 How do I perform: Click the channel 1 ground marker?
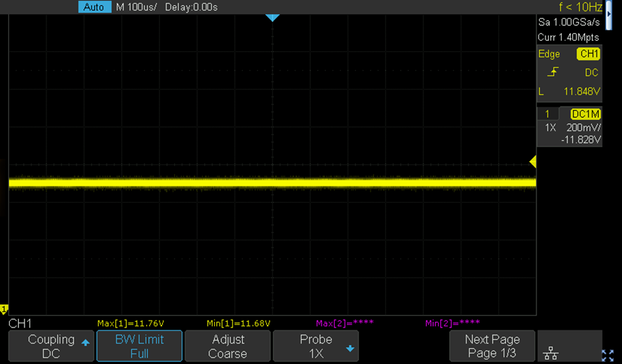pyautogui.click(x=4, y=309)
